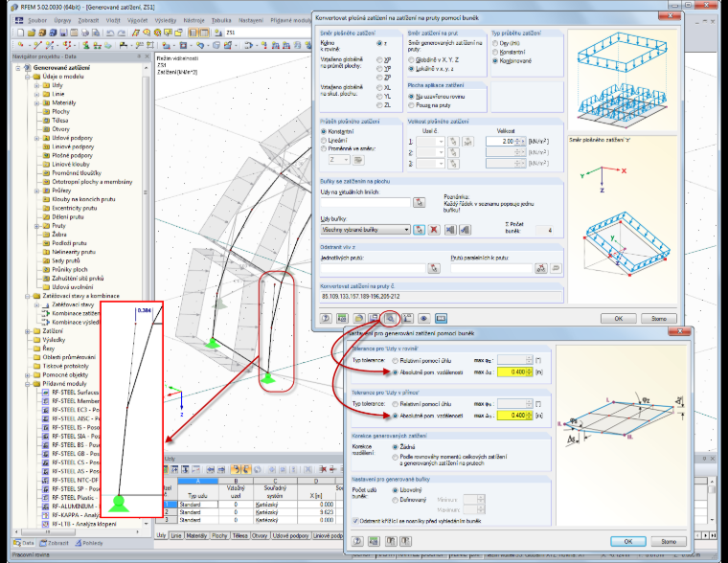Click the show all cells icon right of red X
The width and height of the screenshot is (728, 563).
point(450,229)
